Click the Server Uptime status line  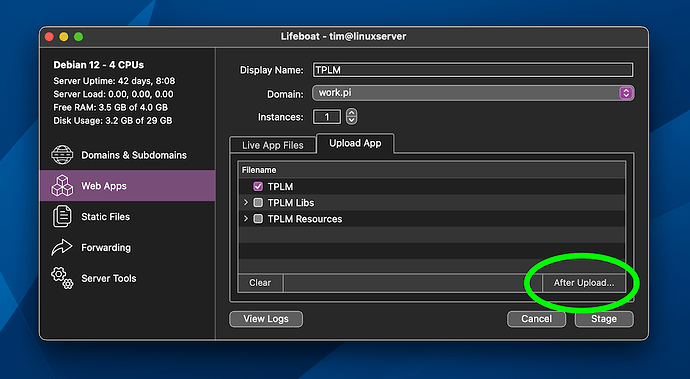pos(114,81)
